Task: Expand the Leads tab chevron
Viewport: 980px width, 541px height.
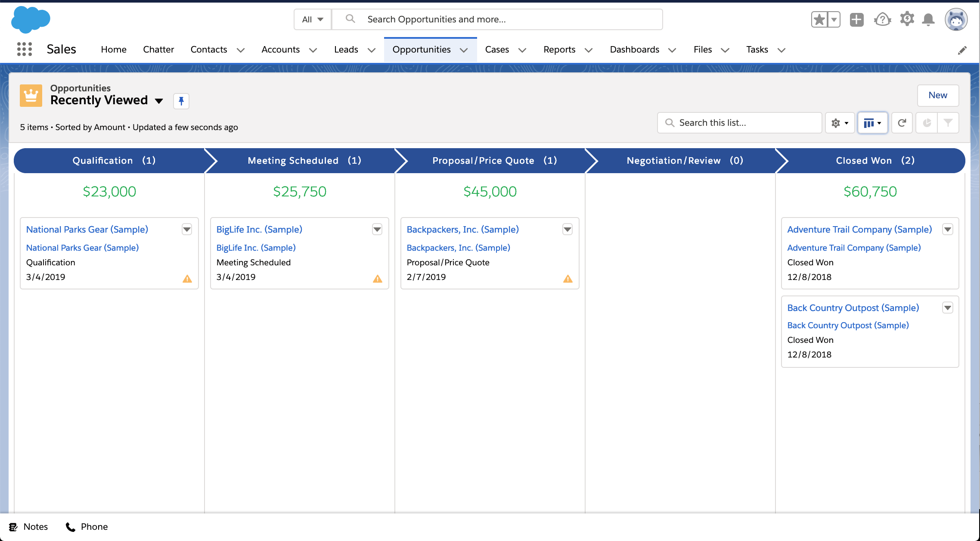Action: tap(372, 50)
